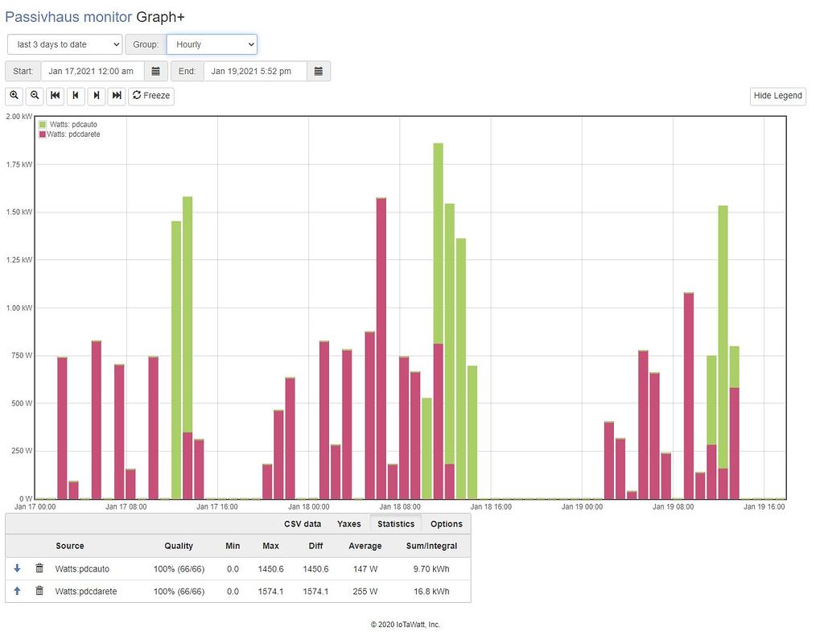Click the green pdcauto legend swatch
This screenshot has width=824, height=644.
click(43, 125)
